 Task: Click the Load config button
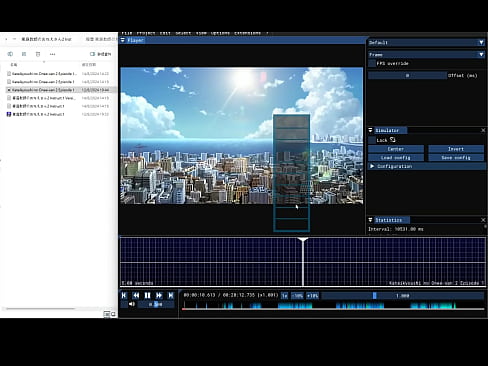click(396, 157)
